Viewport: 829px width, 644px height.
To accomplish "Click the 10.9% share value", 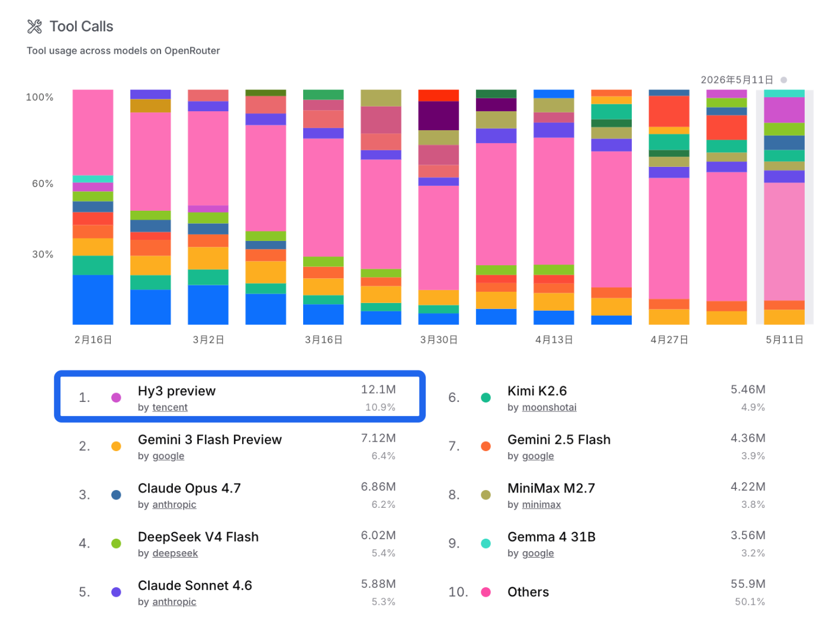I will (380, 407).
